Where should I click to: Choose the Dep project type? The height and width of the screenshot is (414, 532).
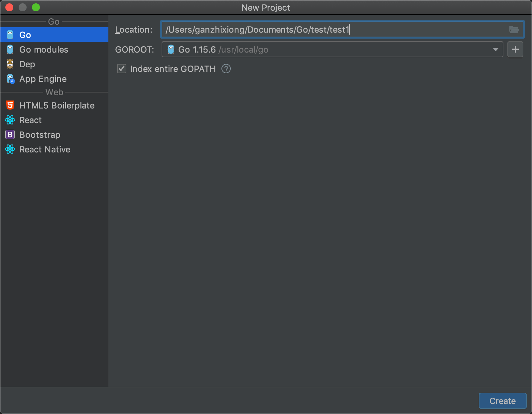(x=54, y=64)
